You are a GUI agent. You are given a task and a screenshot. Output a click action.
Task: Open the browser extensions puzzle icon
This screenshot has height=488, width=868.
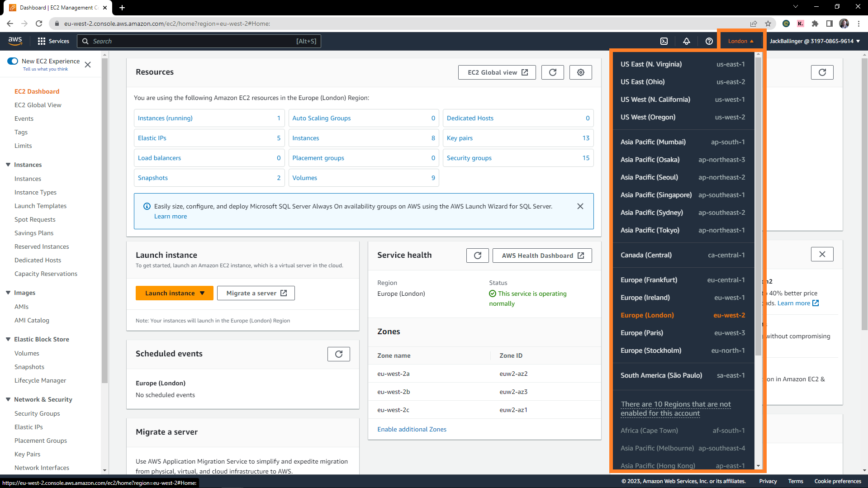pos(815,24)
